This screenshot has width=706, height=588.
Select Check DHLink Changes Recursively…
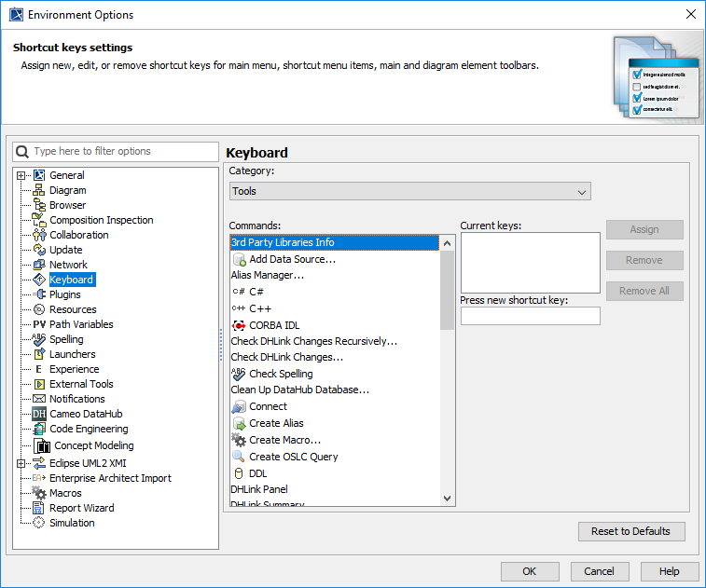(335, 341)
